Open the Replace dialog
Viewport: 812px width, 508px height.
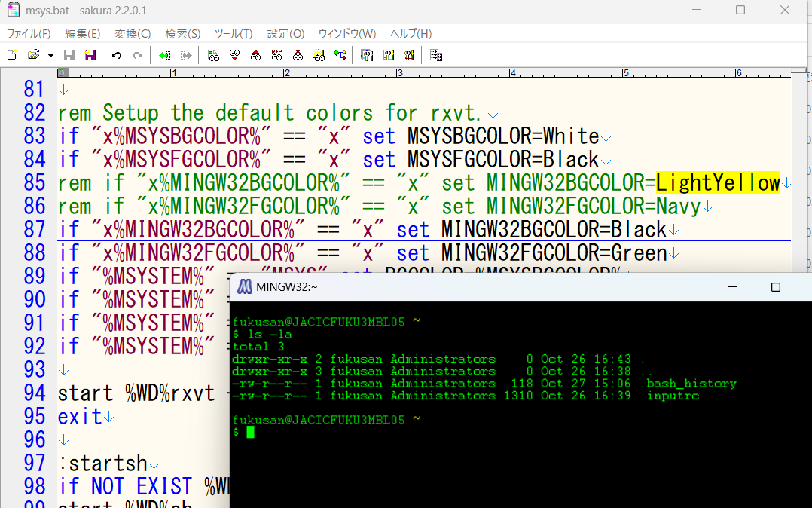276,55
